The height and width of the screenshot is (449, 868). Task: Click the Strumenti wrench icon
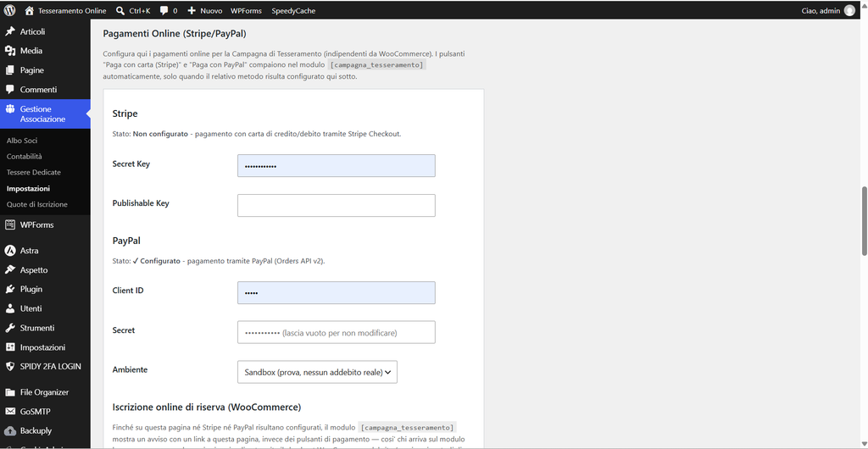(10, 328)
